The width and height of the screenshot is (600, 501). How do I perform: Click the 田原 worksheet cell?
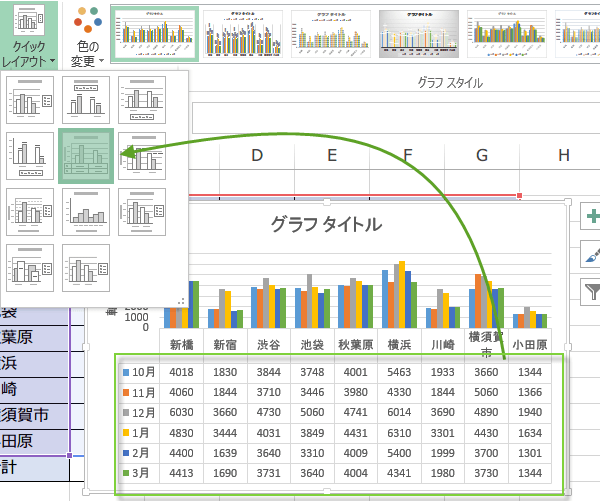(x=34, y=442)
